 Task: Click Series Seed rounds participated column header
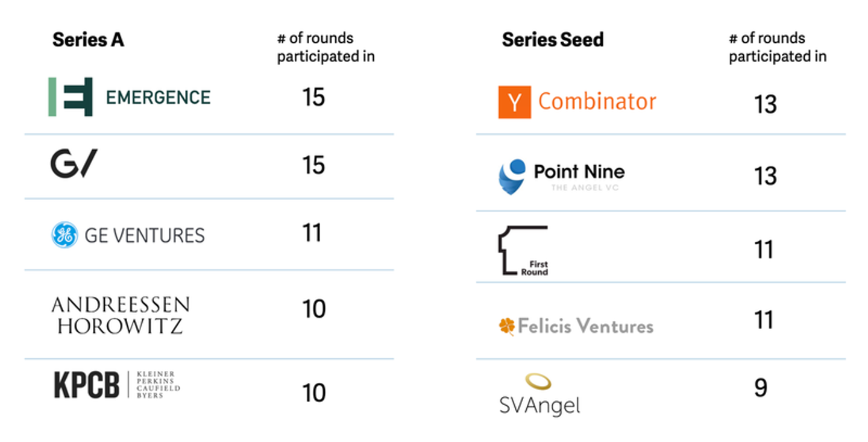point(777,47)
